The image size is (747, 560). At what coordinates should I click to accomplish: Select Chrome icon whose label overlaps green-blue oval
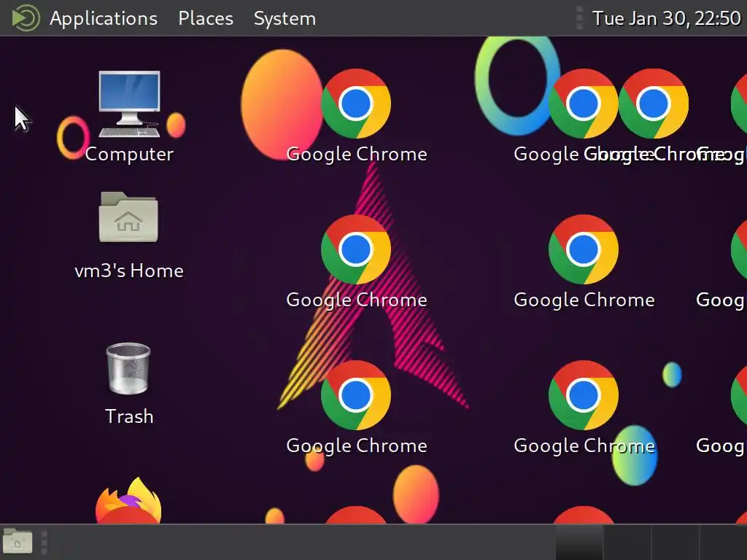[584, 395]
